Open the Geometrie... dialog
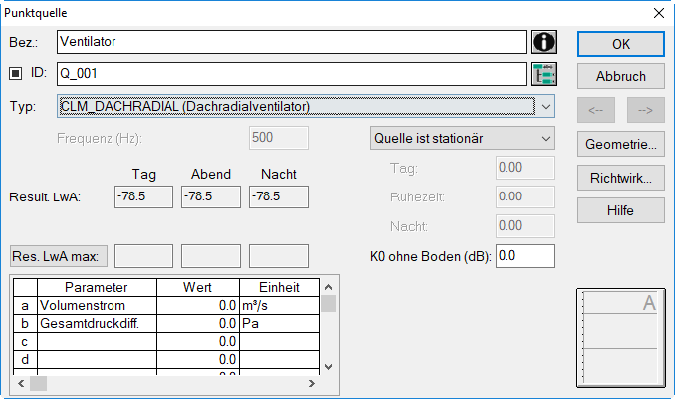Image resolution: width=675 pixels, height=399 pixels. (621, 144)
